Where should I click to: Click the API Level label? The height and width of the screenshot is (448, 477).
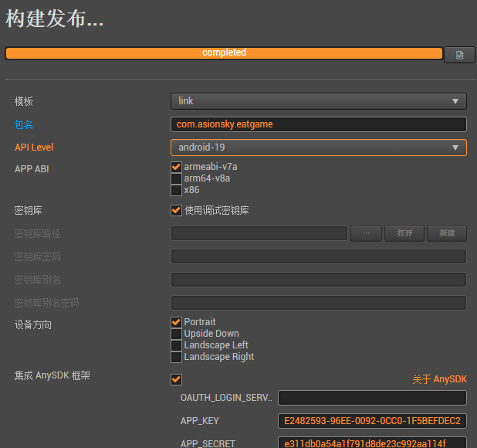tap(34, 148)
